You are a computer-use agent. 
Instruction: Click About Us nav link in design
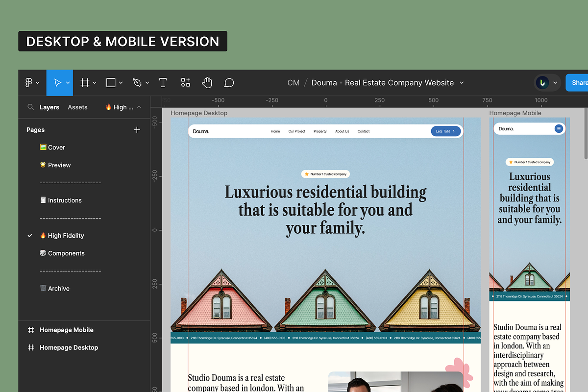pos(342,131)
